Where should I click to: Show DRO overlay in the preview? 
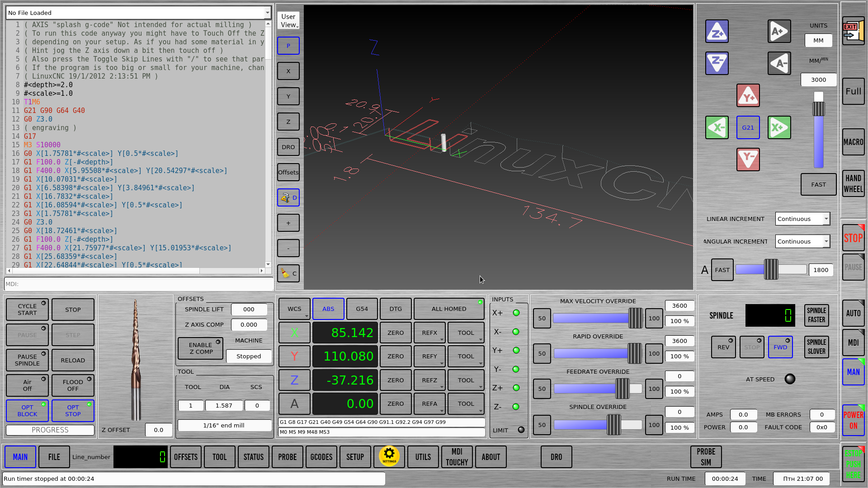pos(288,147)
